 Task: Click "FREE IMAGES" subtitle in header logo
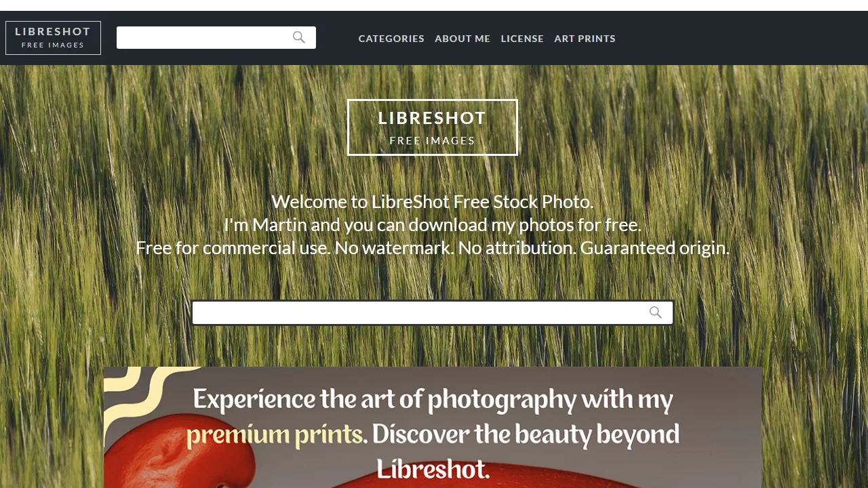[x=53, y=45]
